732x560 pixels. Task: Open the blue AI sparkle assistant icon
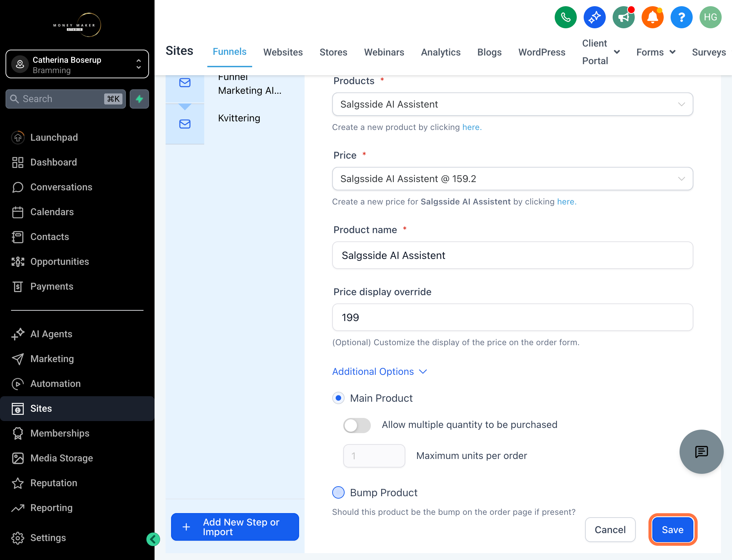[594, 17]
